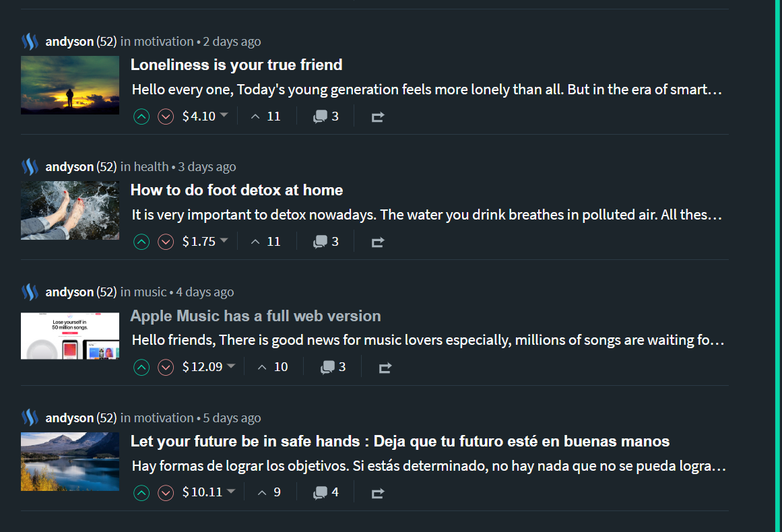Image resolution: width=782 pixels, height=532 pixels.
Task: Open the health category link
Action: click(151, 166)
